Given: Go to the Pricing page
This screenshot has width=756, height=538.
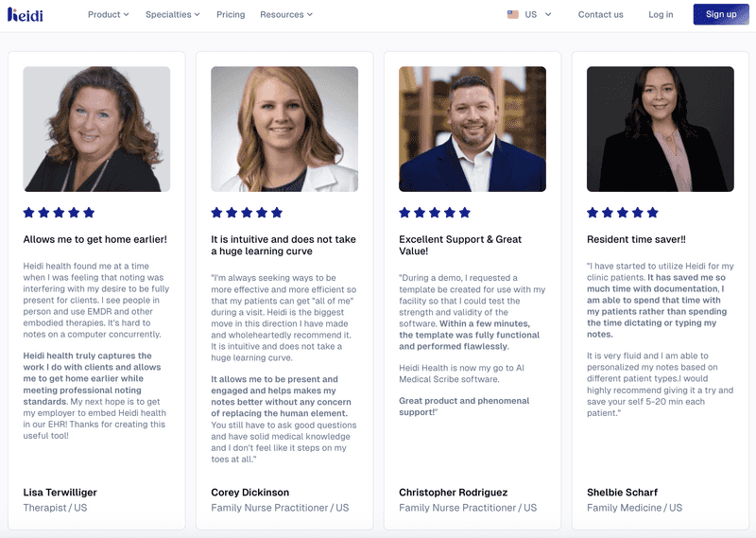Looking at the screenshot, I should [231, 14].
